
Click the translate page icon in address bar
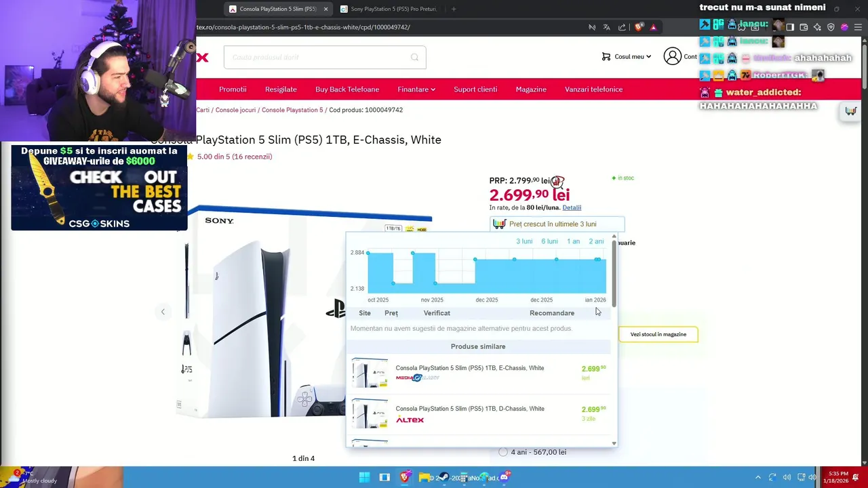coord(606,27)
